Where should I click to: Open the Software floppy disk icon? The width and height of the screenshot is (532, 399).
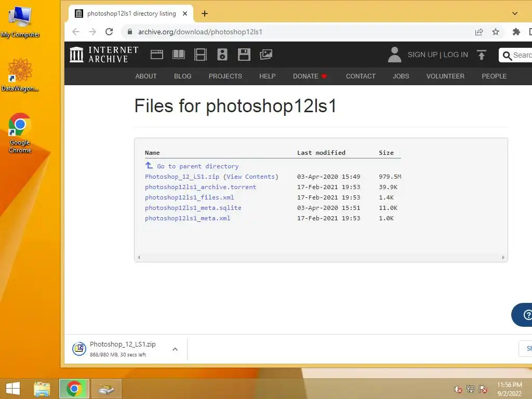tap(244, 54)
